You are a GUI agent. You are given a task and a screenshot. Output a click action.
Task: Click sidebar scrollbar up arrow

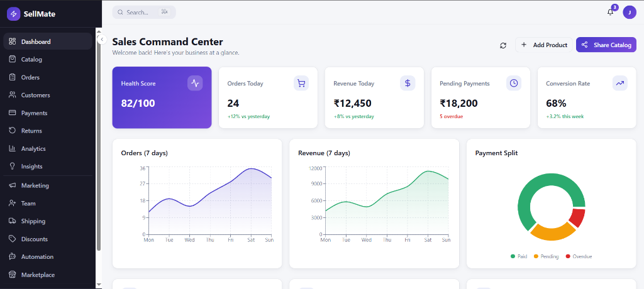coord(99,30)
